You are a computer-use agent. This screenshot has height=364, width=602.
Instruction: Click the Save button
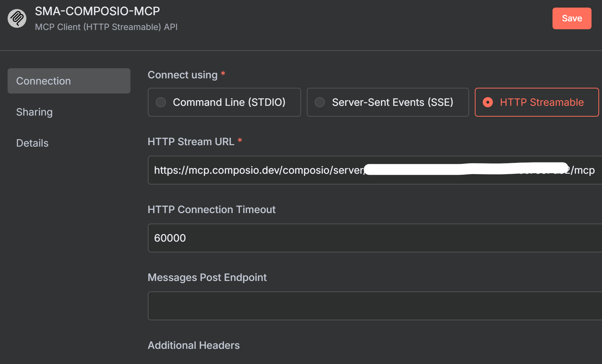click(572, 18)
